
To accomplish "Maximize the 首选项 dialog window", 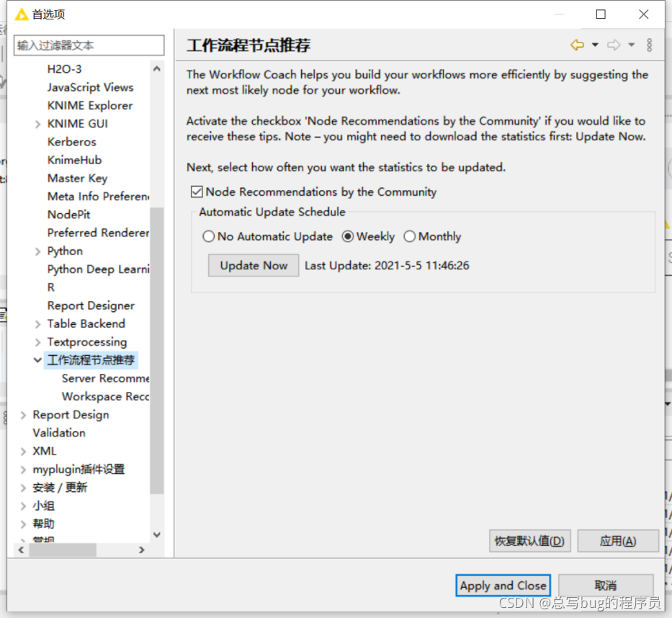I will click(x=601, y=14).
